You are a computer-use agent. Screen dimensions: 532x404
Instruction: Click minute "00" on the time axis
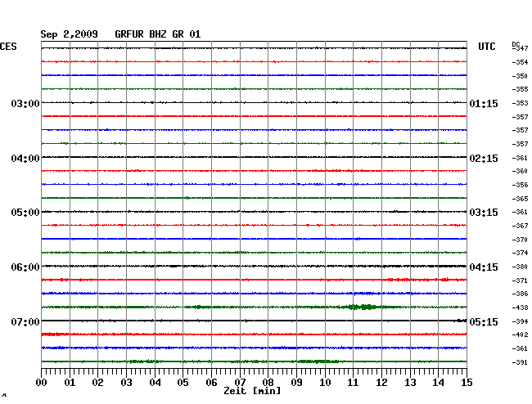(x=42, y=383)
